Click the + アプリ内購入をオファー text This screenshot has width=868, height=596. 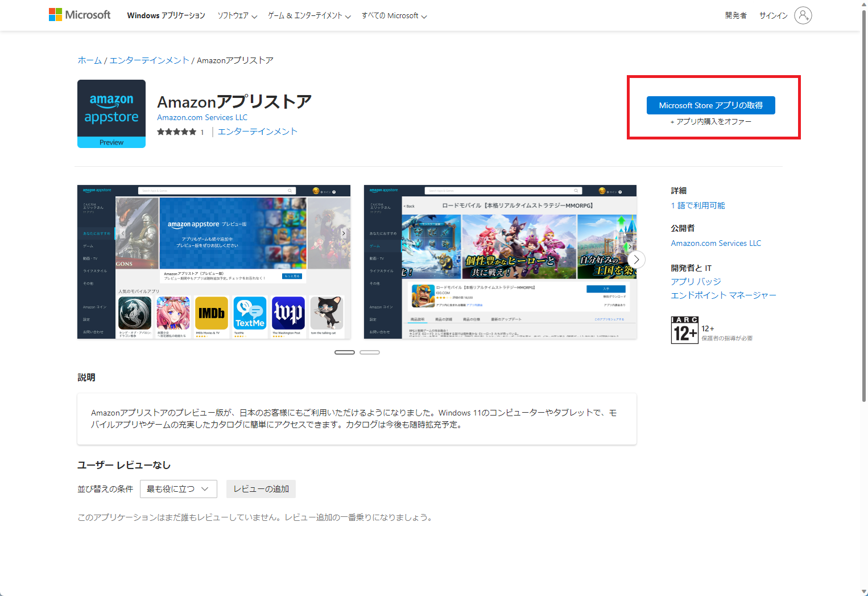pyautogui.click(x=711, y=122)
